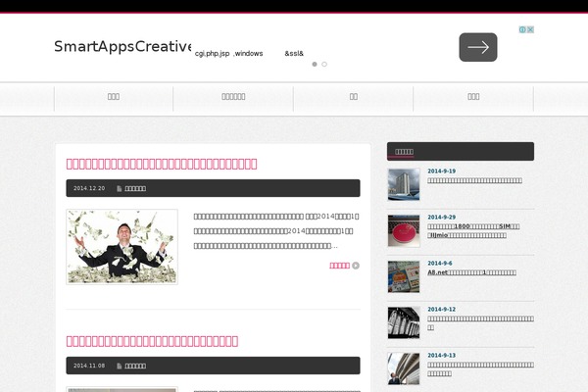Open sidebar post mentioning IIJmio SIM
588x392 pixels.
[x=473, y=230]
